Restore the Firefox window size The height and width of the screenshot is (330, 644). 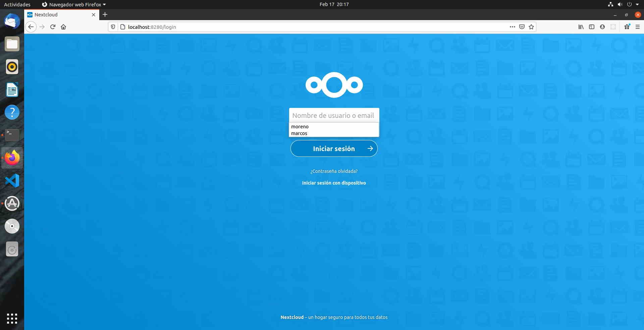(626, 15)
